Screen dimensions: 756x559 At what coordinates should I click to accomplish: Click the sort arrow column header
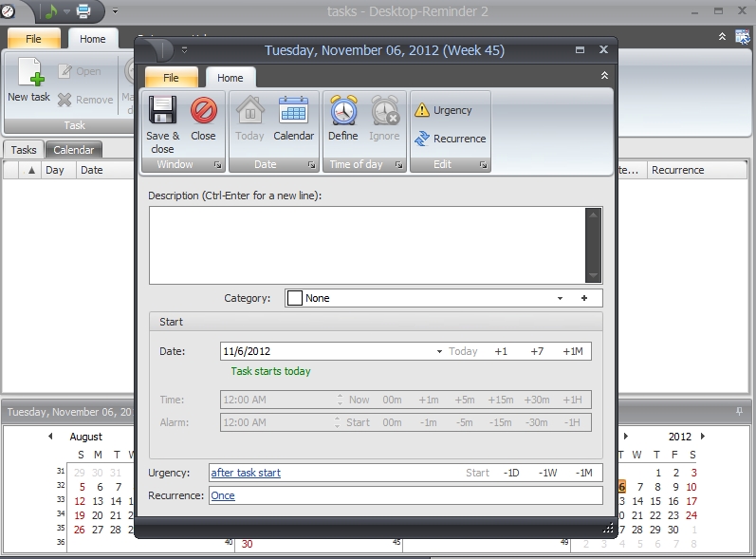31,170
